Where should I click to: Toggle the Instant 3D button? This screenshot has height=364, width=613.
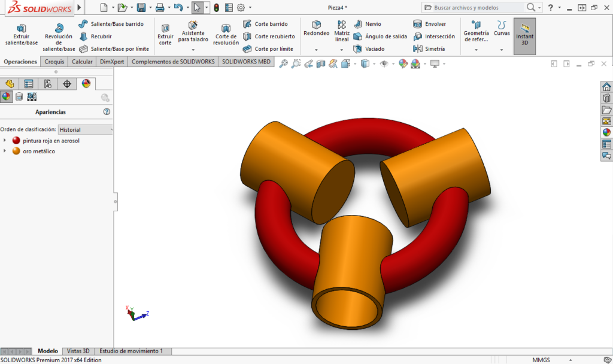pos(525,35)
